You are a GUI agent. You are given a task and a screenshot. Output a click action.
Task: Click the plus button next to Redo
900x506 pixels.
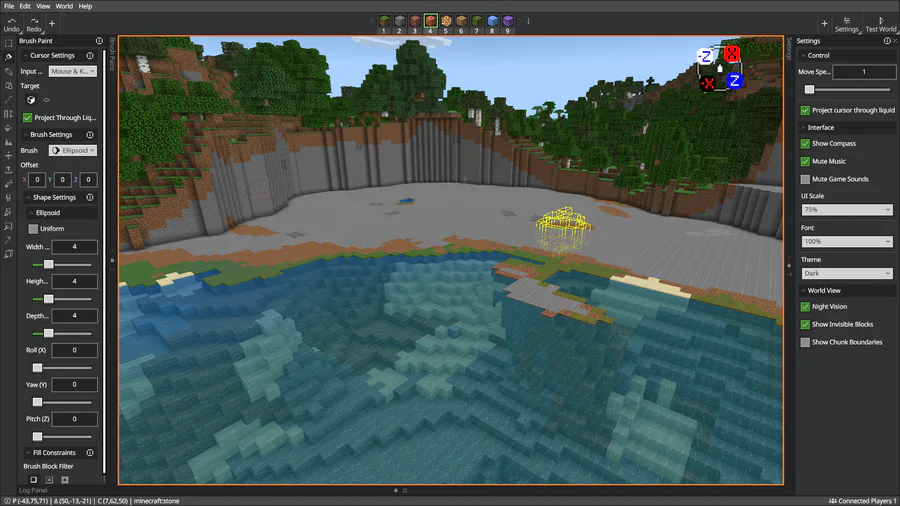52,24
